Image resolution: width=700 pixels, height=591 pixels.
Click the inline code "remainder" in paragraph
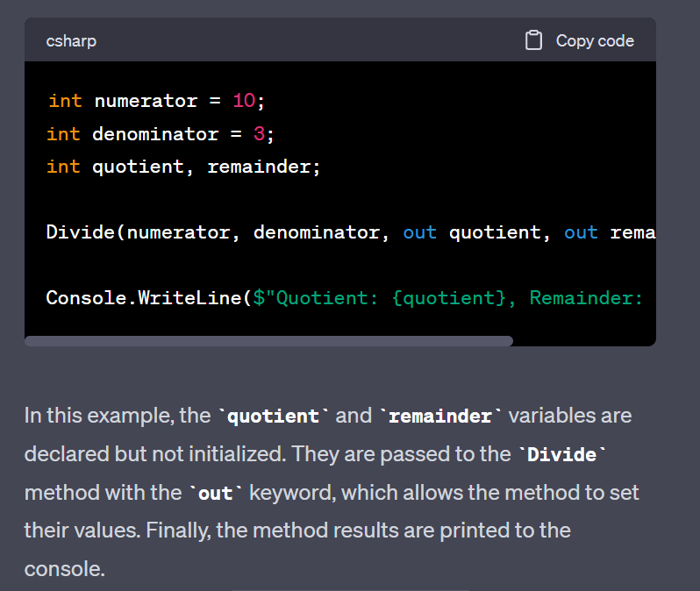coord(440,416)
